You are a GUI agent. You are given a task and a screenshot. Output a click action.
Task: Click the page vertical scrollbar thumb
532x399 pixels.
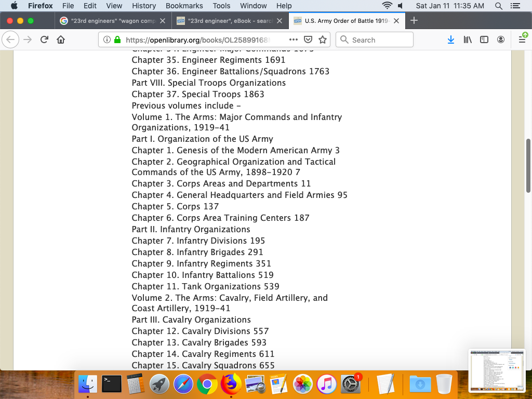point(528,165)
